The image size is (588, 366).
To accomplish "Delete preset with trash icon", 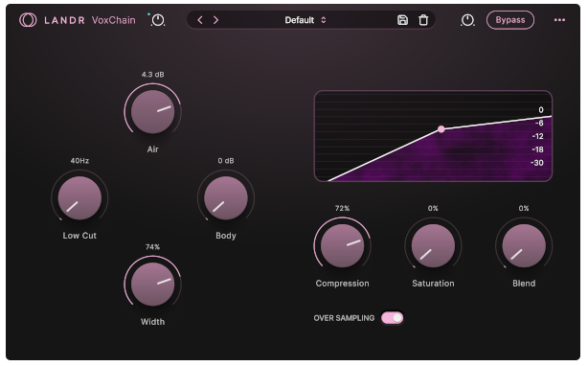I will pos(423,20).
